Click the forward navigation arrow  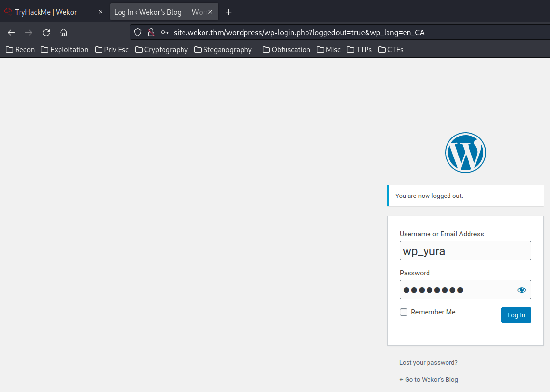click(29, 33)
